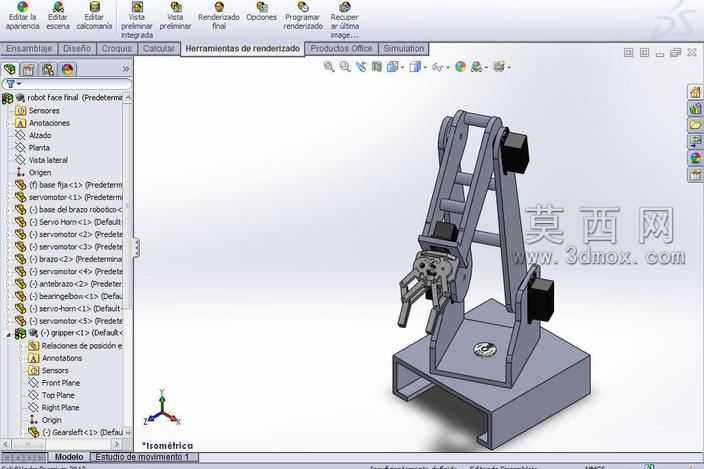704x469 pixels.
Task: Select Relaciones de posición folder
Action: (x=75, y=346)
